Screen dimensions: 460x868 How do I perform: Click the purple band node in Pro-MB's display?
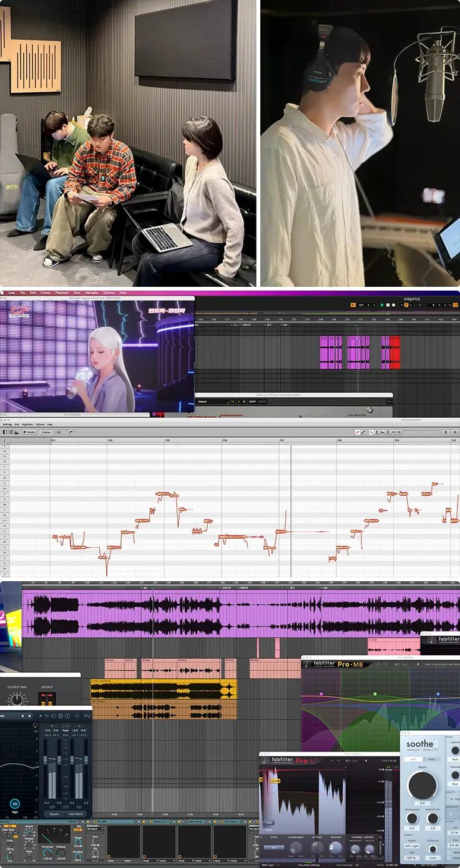[x=321, y=693]
